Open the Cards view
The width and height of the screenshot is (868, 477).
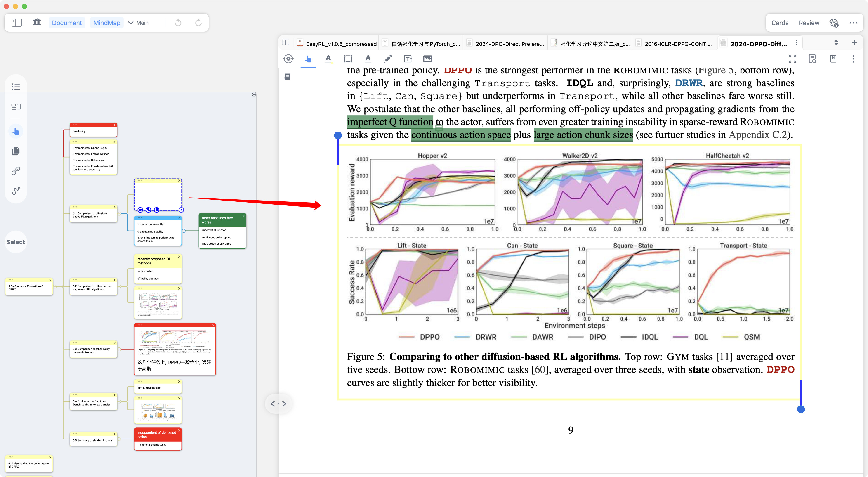pos(780,23)
